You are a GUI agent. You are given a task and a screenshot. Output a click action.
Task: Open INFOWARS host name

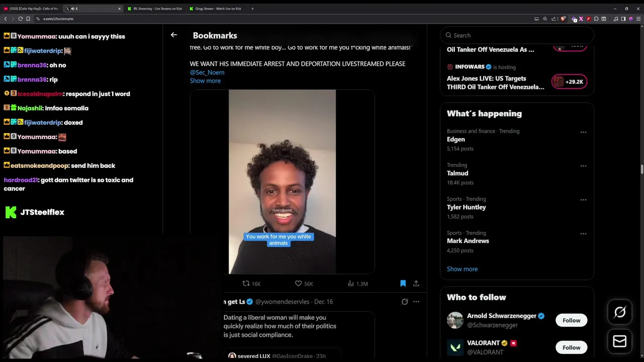pos(469,67)
